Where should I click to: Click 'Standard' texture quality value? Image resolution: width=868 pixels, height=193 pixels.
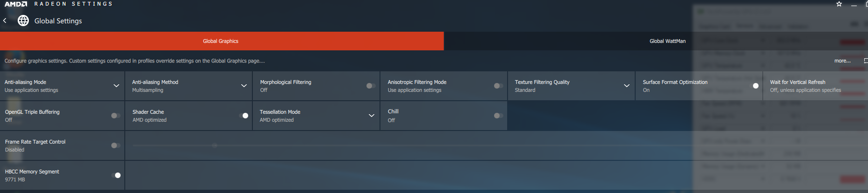(x=525, y=90)
